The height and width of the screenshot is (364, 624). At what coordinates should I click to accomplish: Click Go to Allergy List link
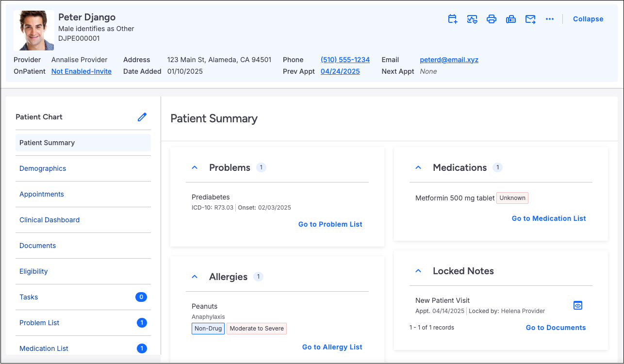point(332,347)
